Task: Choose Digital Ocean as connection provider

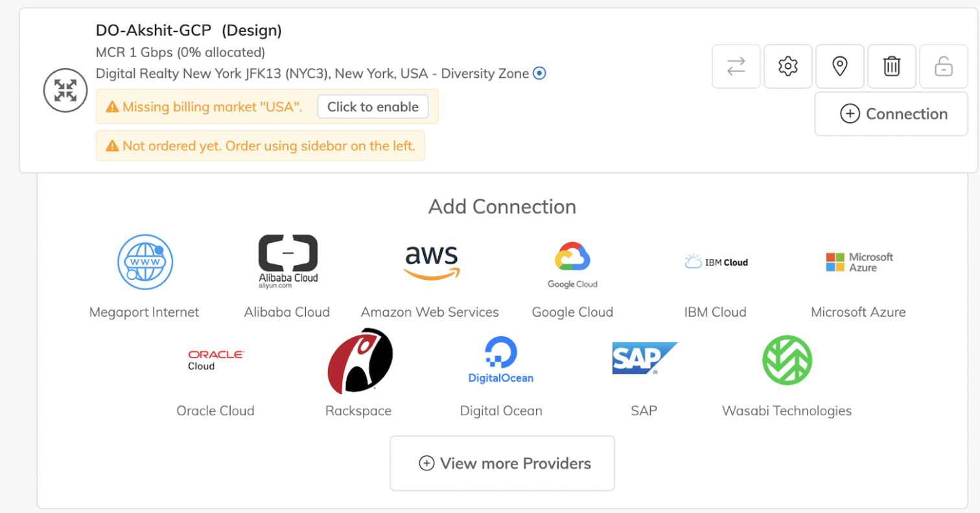Action: pos(501,360)
